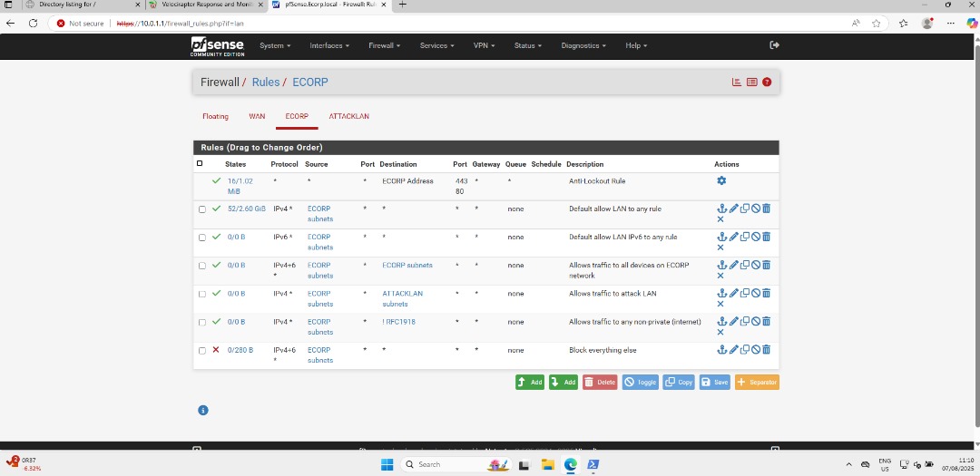
Task: Check the non private (internet) rule box
Action: (x=201, y=323)
